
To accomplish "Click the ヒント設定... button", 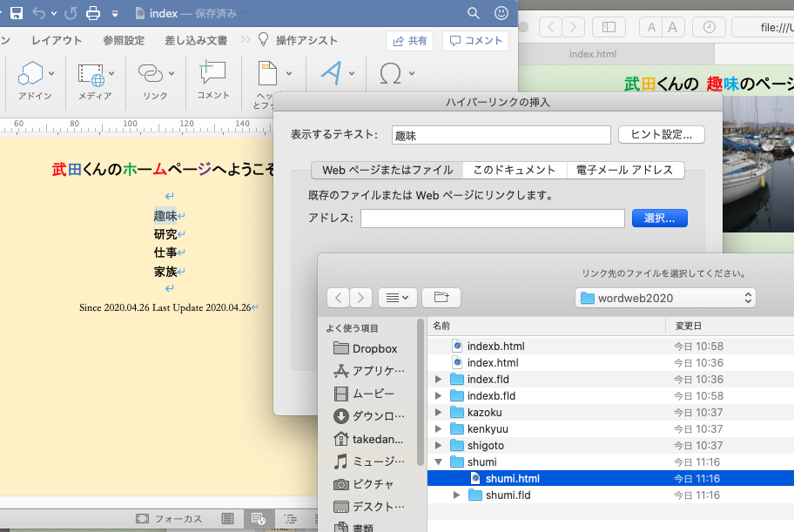I will [x=661, y=135].
